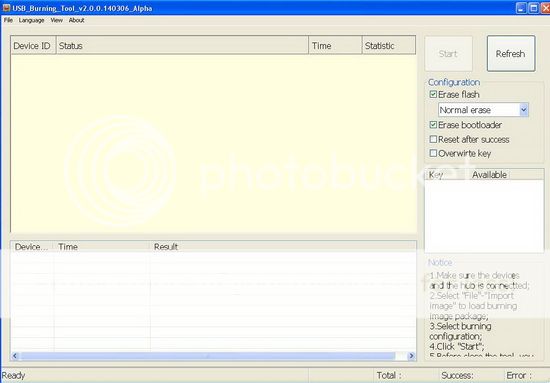
Task: Open the File menu
Action: (x=8, y=20)
